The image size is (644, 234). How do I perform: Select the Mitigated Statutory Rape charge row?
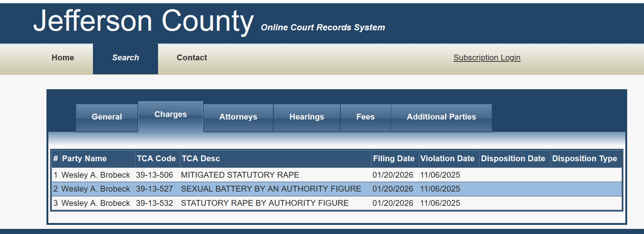click(337, 175)
